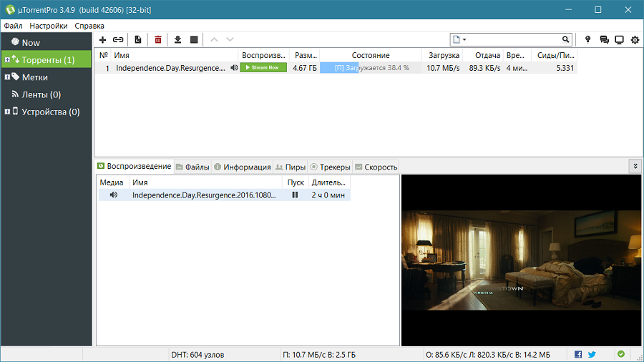Click the green network status checkmark

pyautogui.click(x=621, y=354)
